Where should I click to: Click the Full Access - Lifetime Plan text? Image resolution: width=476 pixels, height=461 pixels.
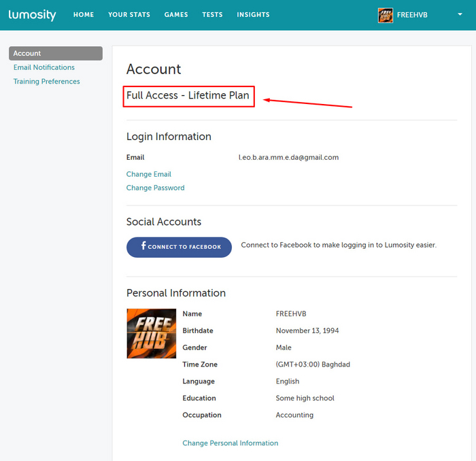click(x=188, y=95)
